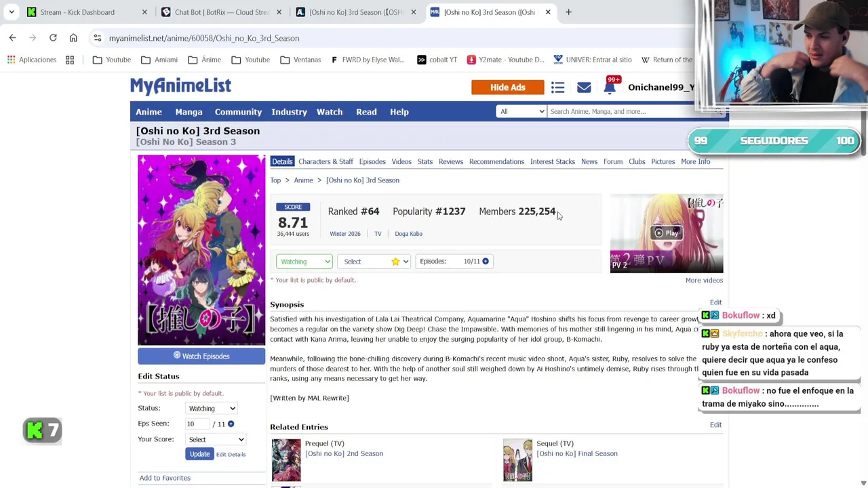
Task: Open the Help navigation menu
Action: point(399,112)
